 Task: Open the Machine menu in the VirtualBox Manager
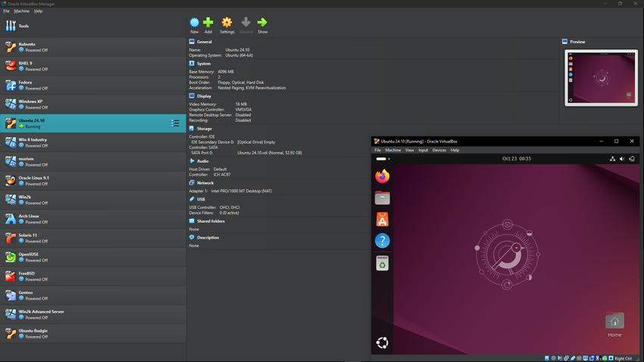tap(21, 11)
